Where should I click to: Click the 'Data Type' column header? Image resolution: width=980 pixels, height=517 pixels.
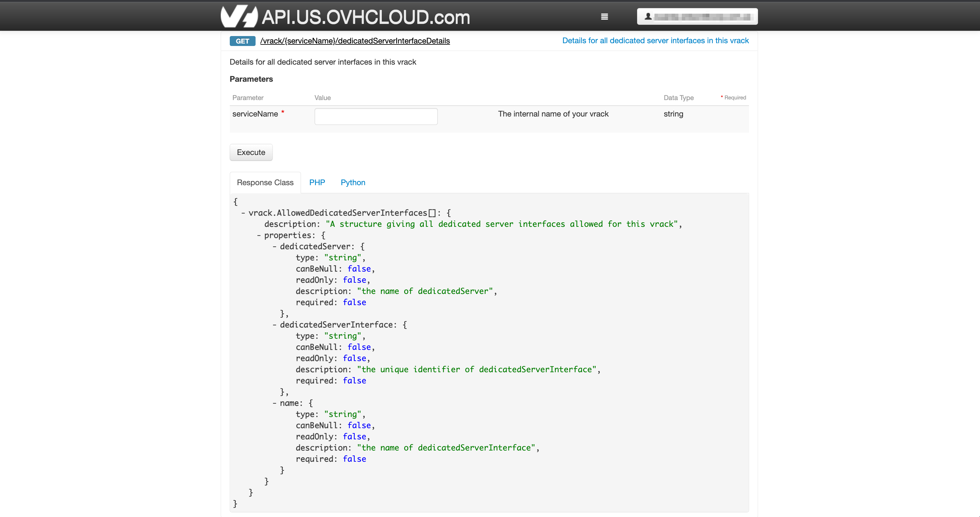coord(679,98)
